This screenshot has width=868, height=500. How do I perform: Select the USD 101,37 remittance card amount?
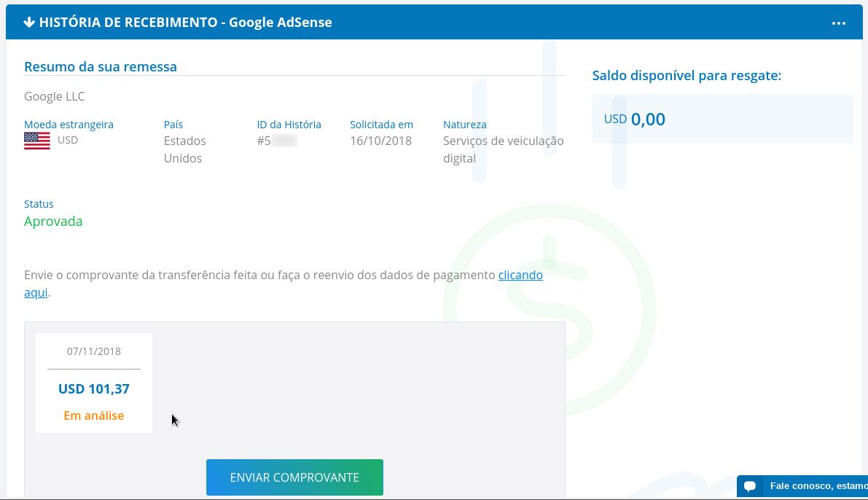coord(93,388)
